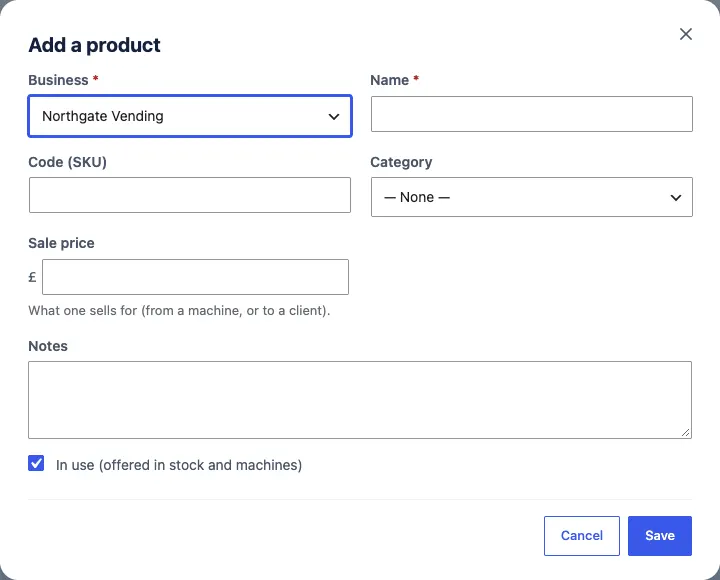Save the new product

pyautogui.click(x=660, y=536)
